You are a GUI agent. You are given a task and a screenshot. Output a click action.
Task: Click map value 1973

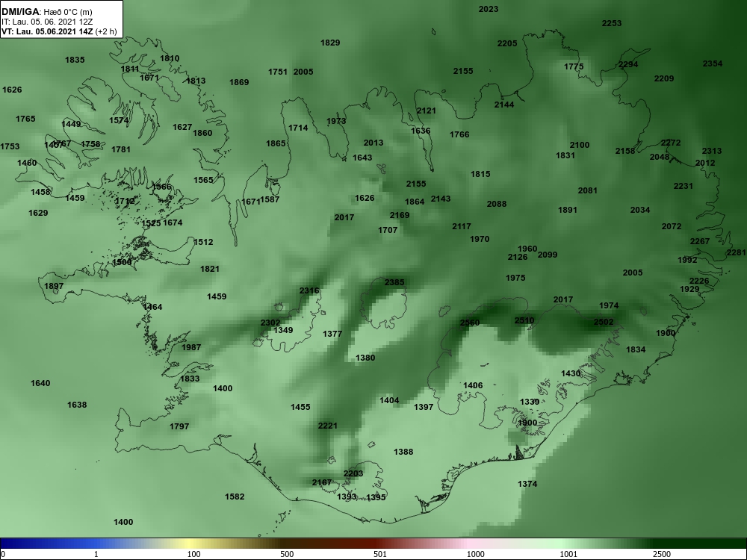click(x=336, y=122)
